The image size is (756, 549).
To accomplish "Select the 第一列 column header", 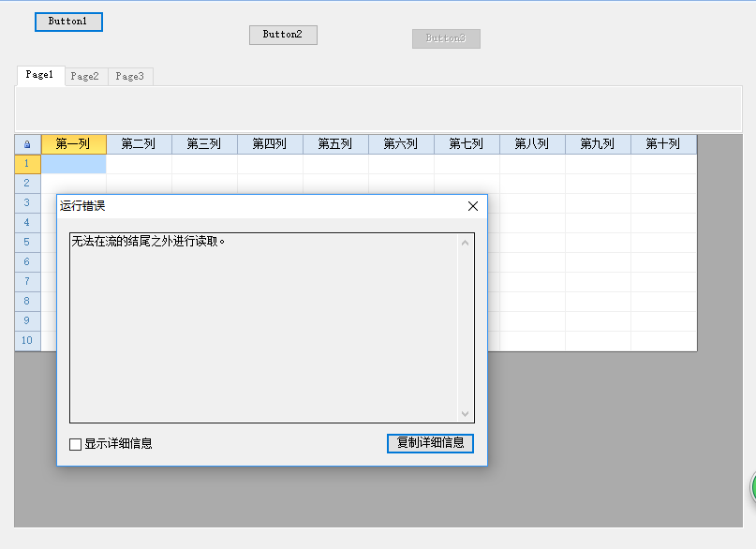I will point(74,144).
